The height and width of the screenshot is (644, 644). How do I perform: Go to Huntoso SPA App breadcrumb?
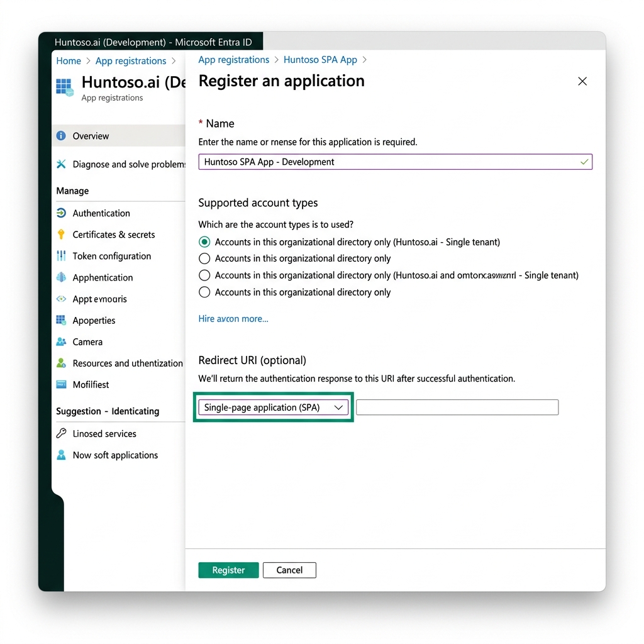[320, 60]
